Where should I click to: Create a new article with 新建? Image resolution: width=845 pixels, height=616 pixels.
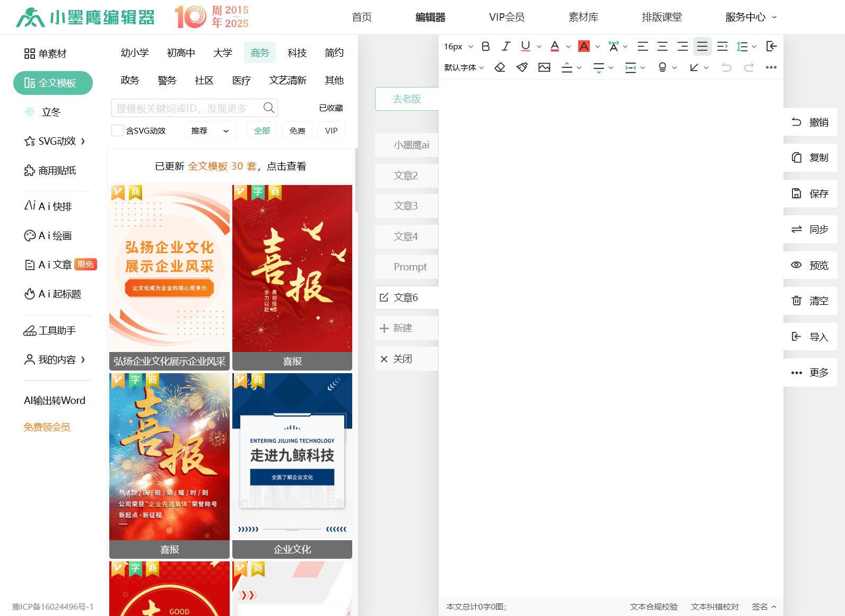[x=407, y=328]
